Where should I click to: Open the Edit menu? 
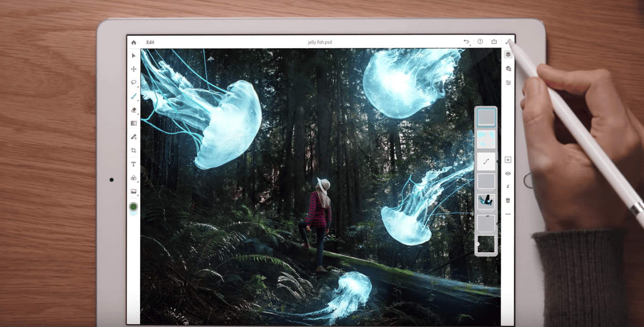pyautogui.click(x=150, y=42)
